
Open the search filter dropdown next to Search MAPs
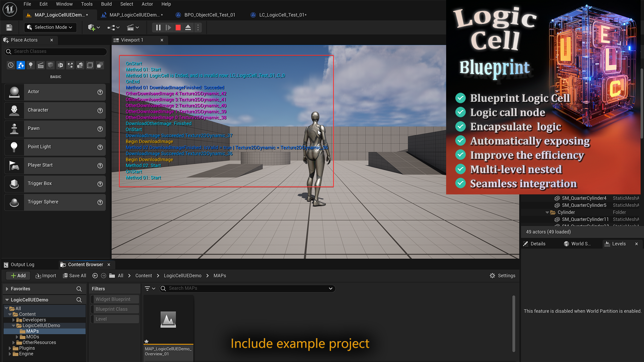[150, 288]
